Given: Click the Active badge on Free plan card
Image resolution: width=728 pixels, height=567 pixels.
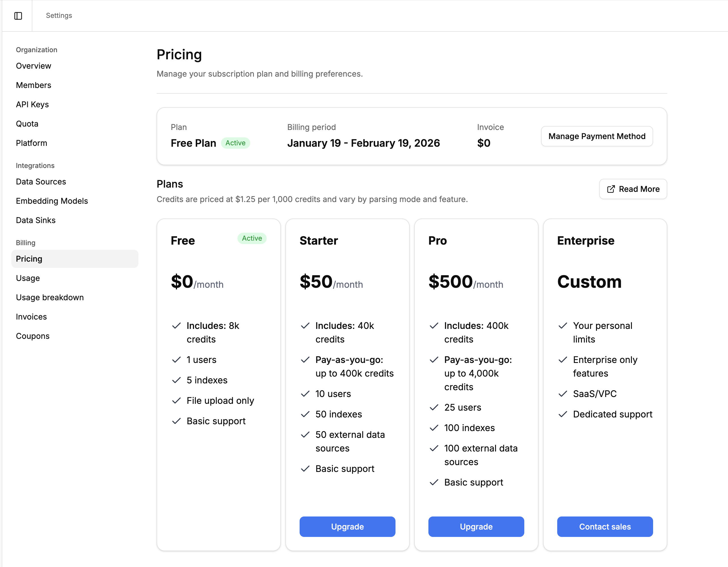Looking at the screenshot, I should click(x=252, y=238).
